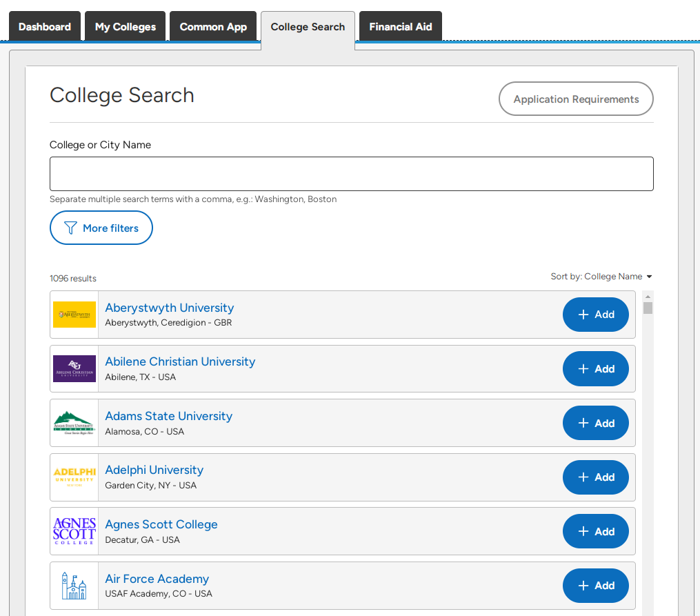Add Adams State University
Screen dimensions: 700x616
tap(596, 423)
